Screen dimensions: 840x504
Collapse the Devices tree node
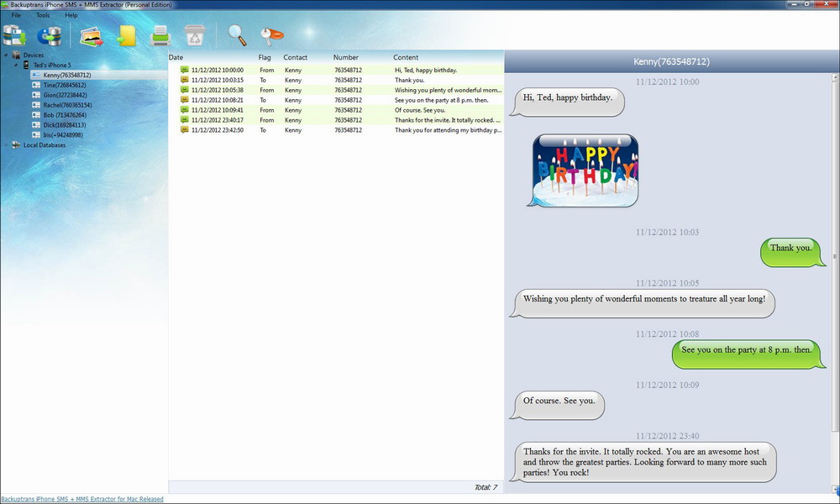tap(6, 55)
